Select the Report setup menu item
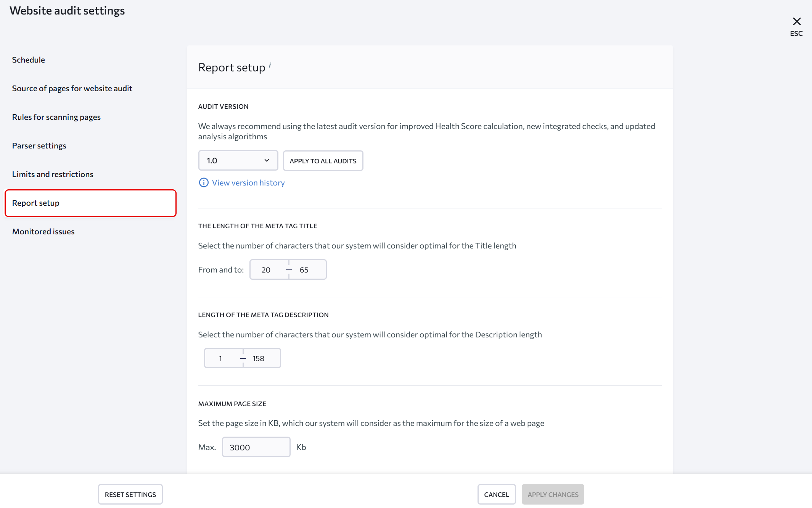812x508 pixels. pos(90,203)
